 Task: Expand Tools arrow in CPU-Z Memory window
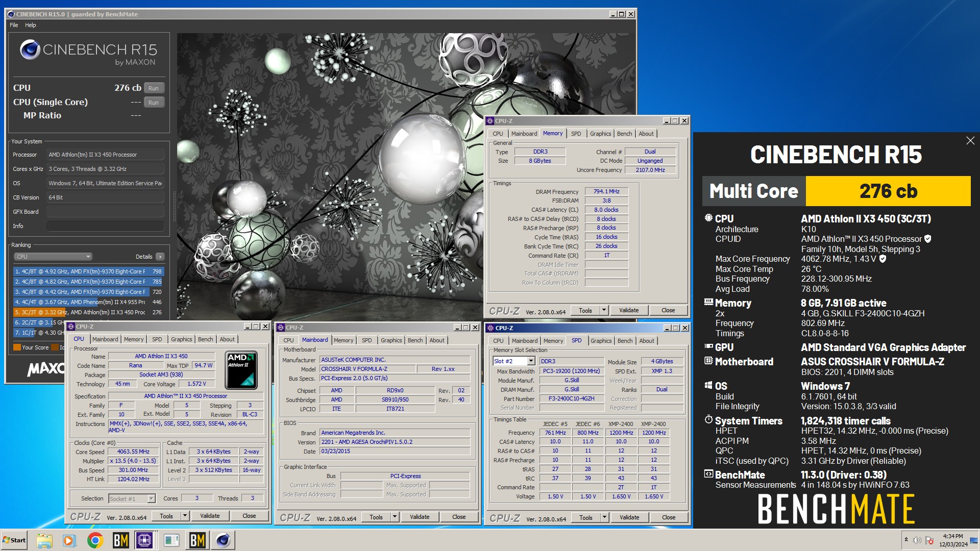[604, 310]
